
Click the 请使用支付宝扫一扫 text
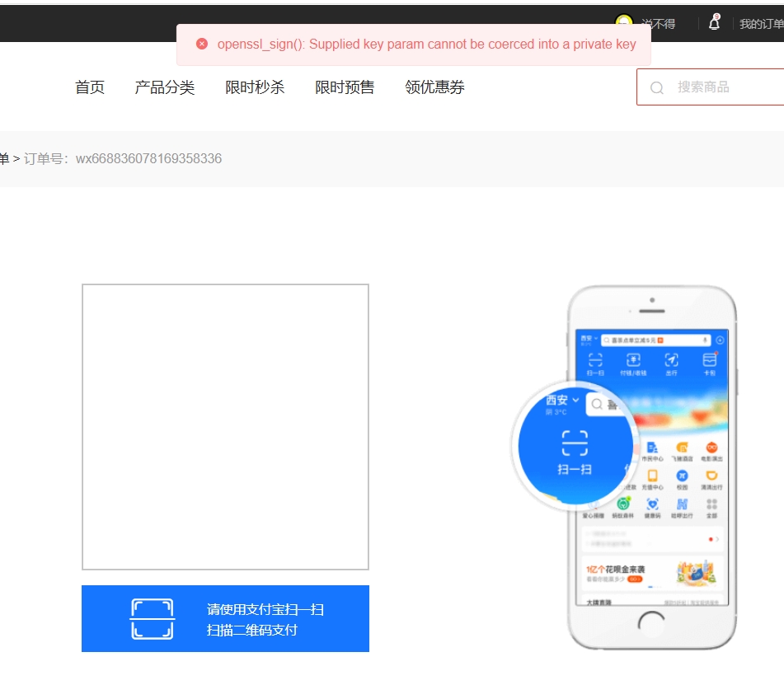tap(265, 609)
